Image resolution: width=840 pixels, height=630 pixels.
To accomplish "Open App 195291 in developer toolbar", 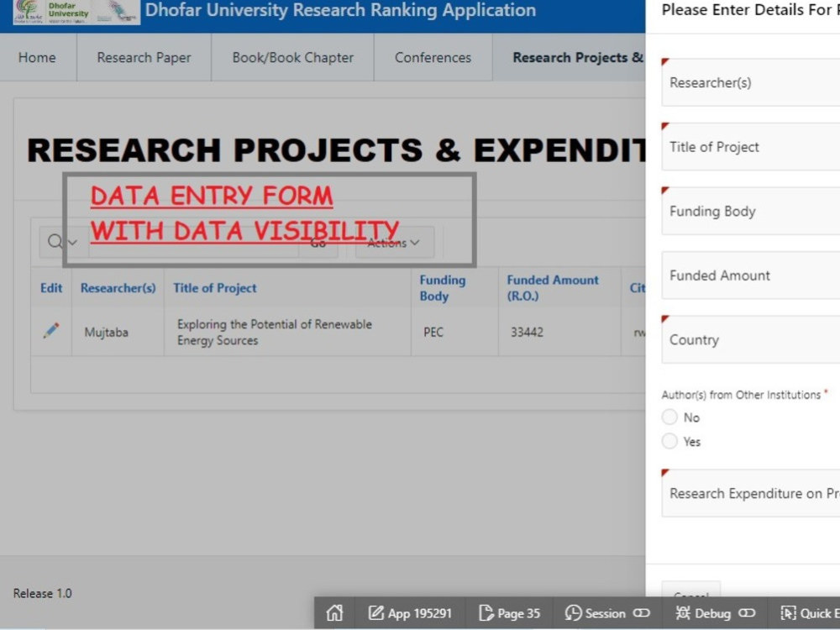I will pyautogui.click(x=410, y=613).
